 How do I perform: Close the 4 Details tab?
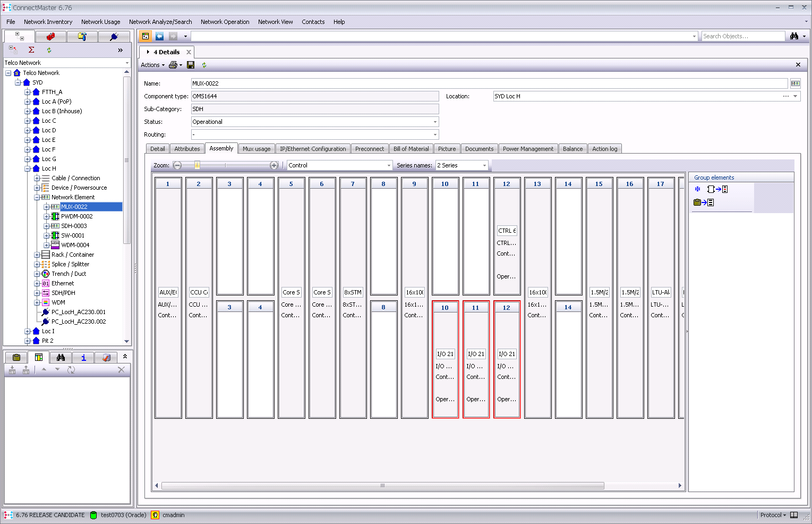(x=189, y=52)
